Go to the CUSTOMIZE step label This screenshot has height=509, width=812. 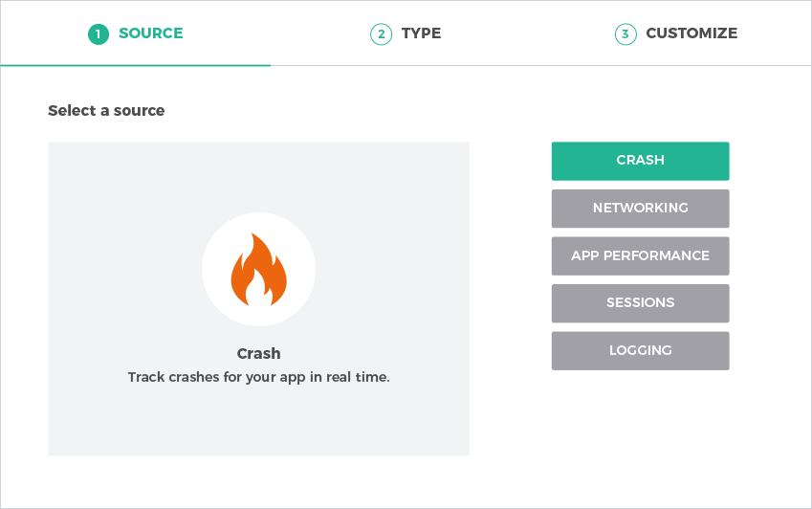click(x=691, y=33)
